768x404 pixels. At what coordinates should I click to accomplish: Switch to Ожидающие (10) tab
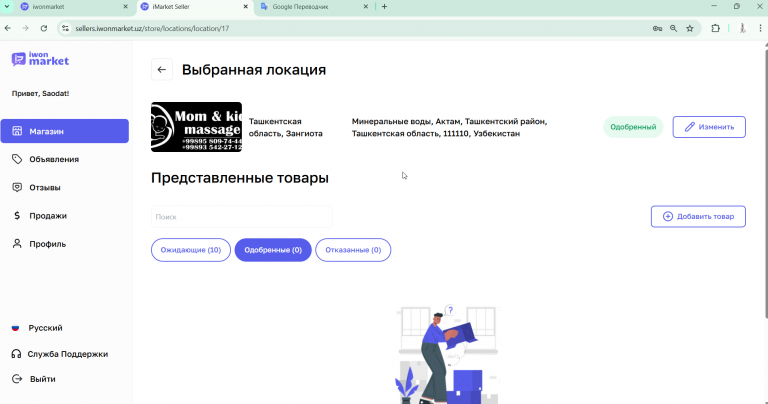(x=191, y=250)
